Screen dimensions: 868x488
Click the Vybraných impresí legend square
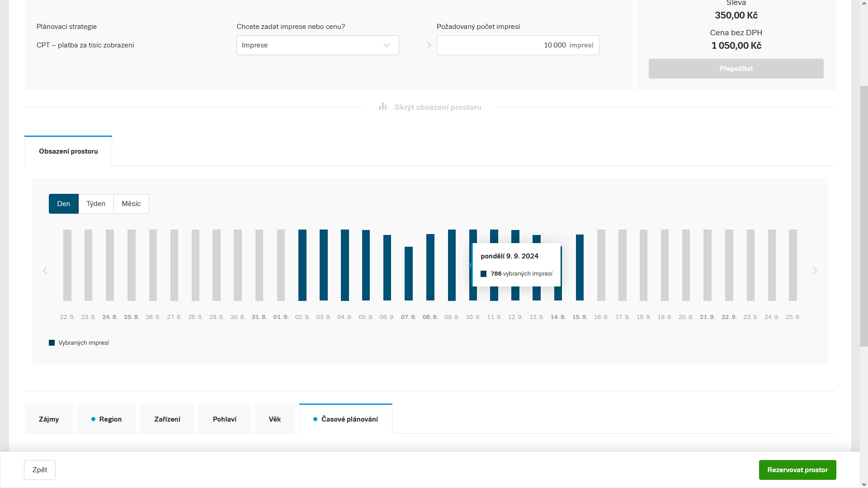click(x=52, y=343)
